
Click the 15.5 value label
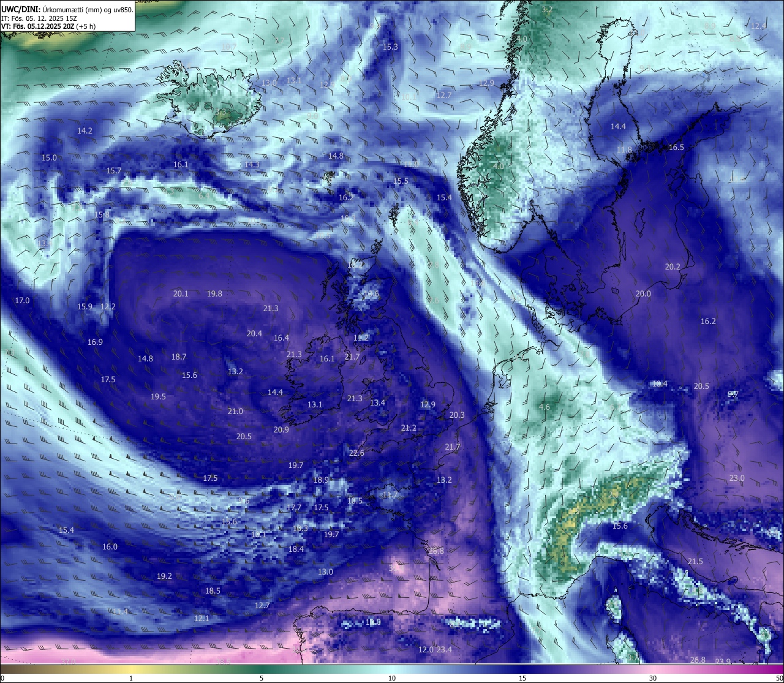(401, 181)
